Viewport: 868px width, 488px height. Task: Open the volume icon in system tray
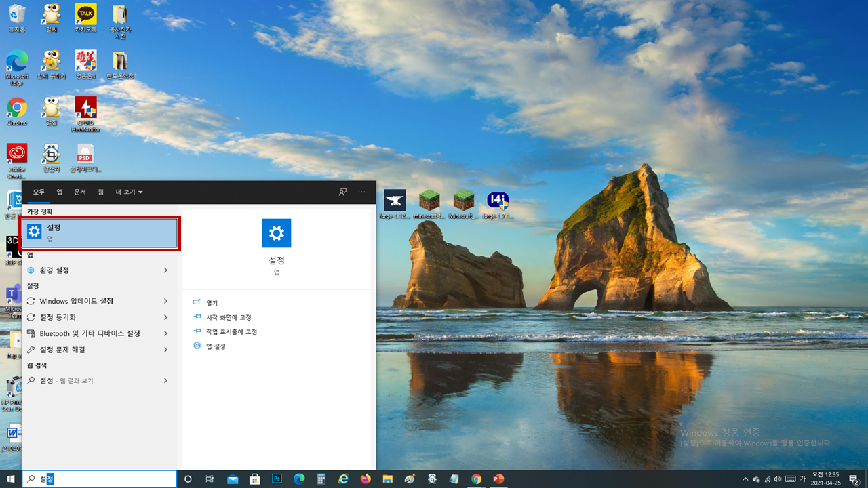tap(778, 479)
